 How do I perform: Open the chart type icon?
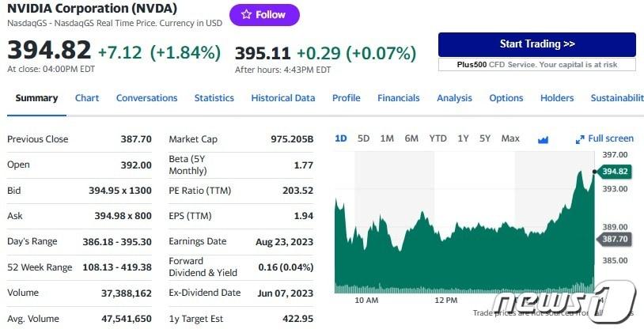pyautogui.click(x=543, y=139)
